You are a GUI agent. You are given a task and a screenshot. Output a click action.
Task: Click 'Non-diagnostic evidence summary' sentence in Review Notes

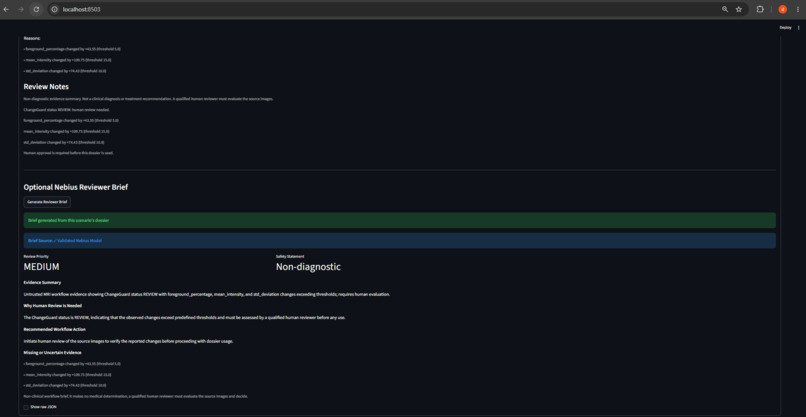click(x=149, y=99)
